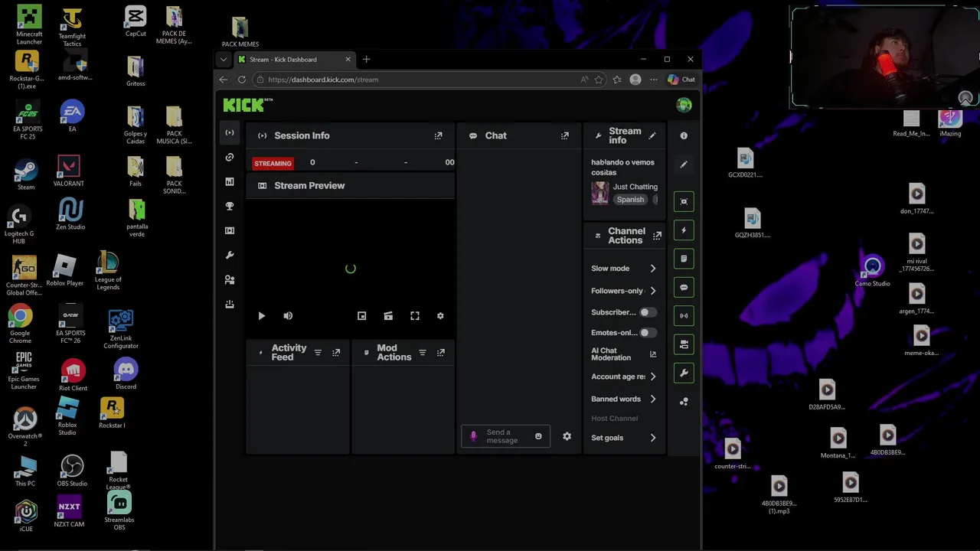Make the stream preview fullscreen
This screenshot has width=980, height=551.
click(x=415, y=315)
